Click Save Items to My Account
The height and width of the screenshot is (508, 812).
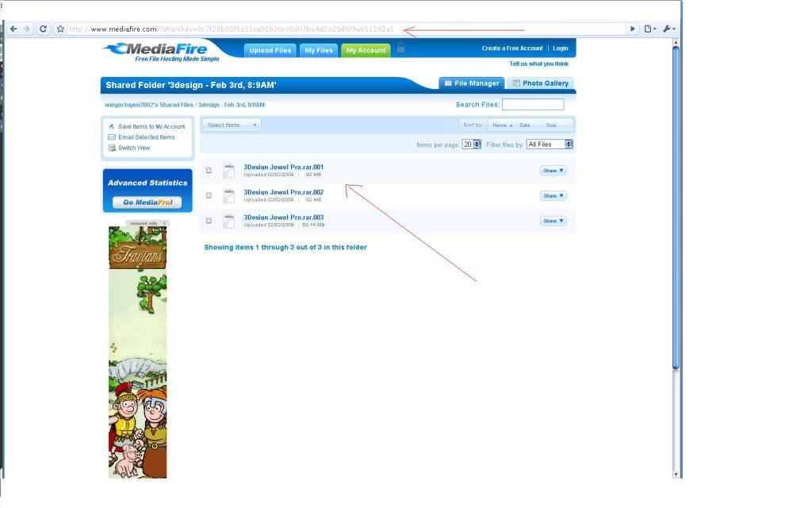[x=151, y=126]
